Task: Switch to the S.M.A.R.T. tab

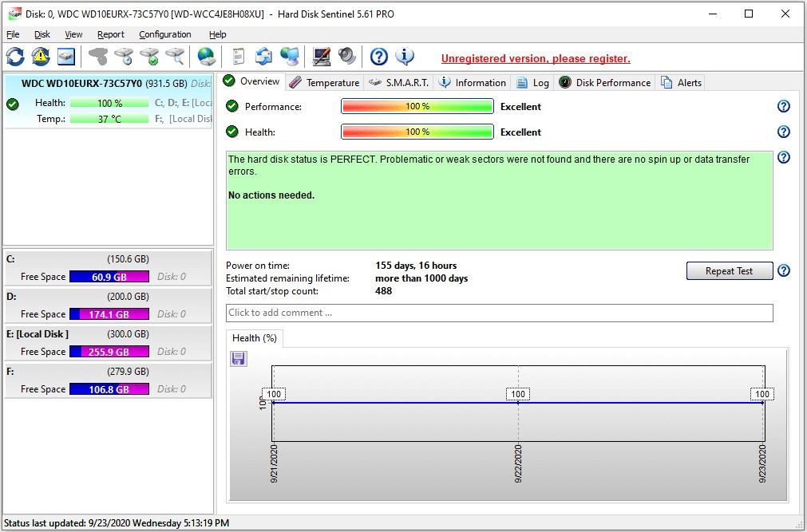Action: coord(399,82)
